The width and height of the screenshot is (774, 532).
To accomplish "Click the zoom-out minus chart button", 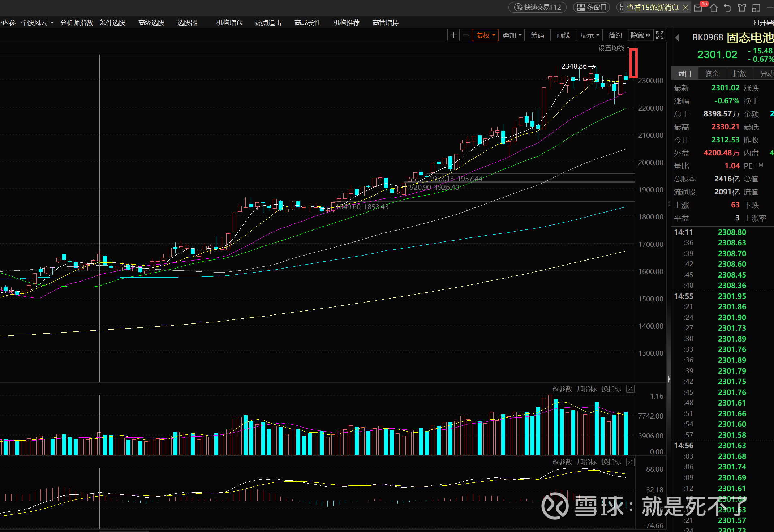I will 466,35.
